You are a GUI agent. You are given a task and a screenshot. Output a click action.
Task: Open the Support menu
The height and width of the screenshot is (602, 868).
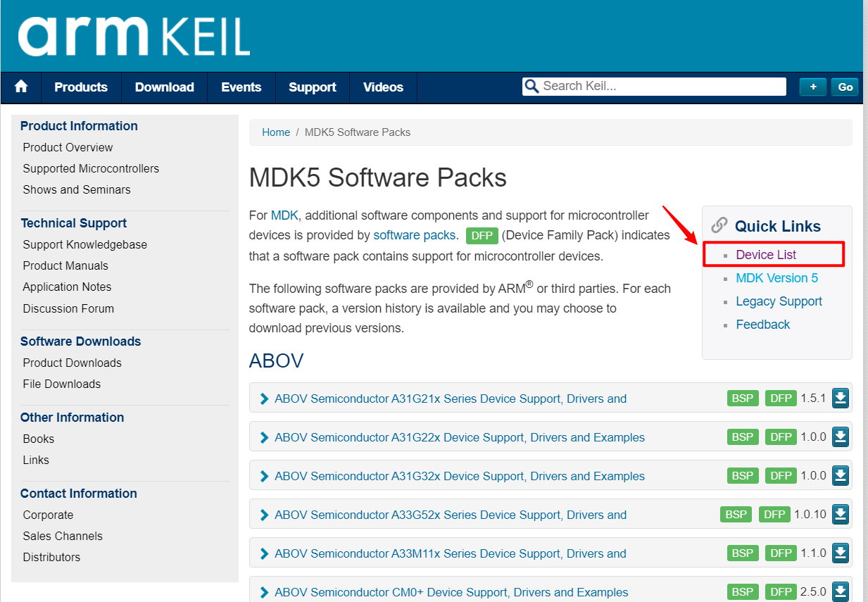pyautogui.click(x=313, y=87)
